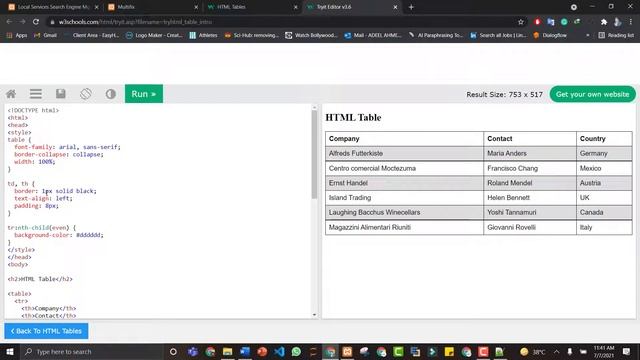The width and height of the screenshot is (640, 360).
Task: Close the HTML Tables tab
Action: (x=296, y=7)
